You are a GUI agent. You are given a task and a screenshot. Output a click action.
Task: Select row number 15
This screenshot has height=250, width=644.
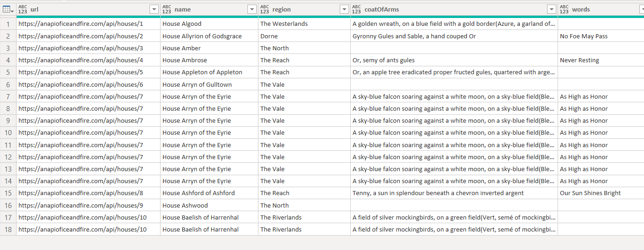(x=8, y=193)
